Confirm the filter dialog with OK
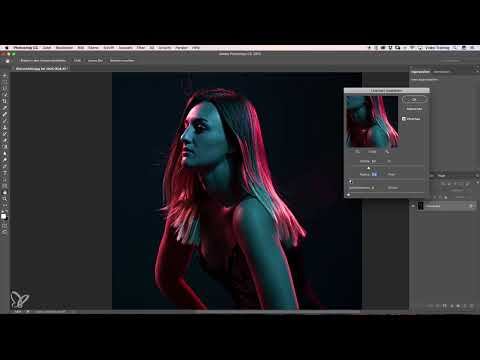This screenshot has height=360, width=480. pos(414,99)
